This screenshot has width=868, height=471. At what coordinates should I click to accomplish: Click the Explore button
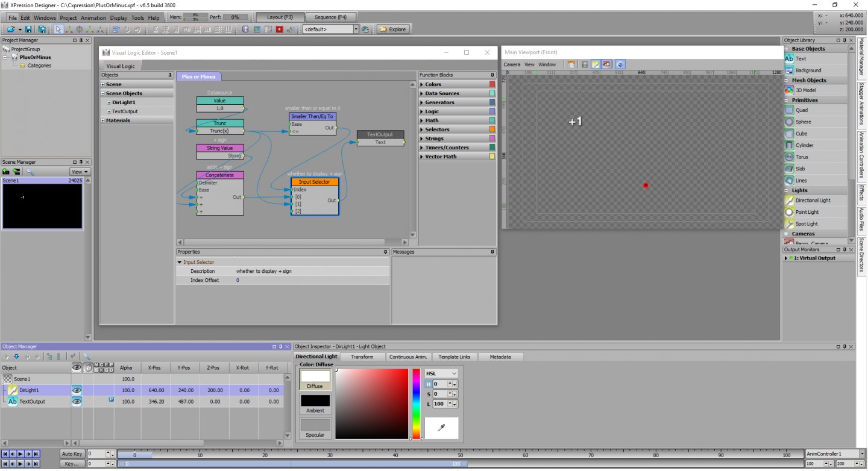point(393,29)
